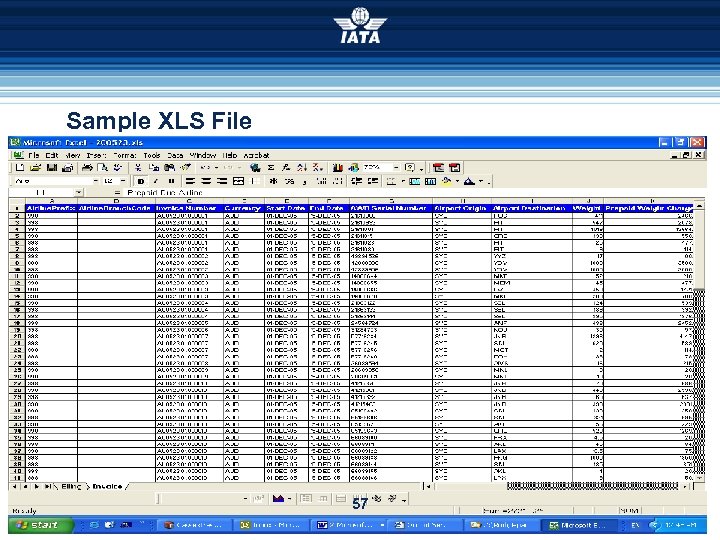Expand the Undo history dropdown arrow
720x540 pixels.
pos(216,168)
